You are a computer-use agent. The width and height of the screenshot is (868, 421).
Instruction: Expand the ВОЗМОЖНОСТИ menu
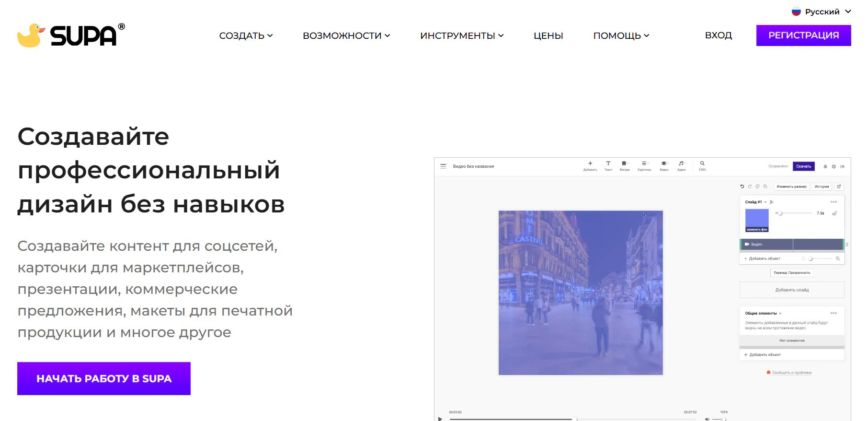(346, 35)
